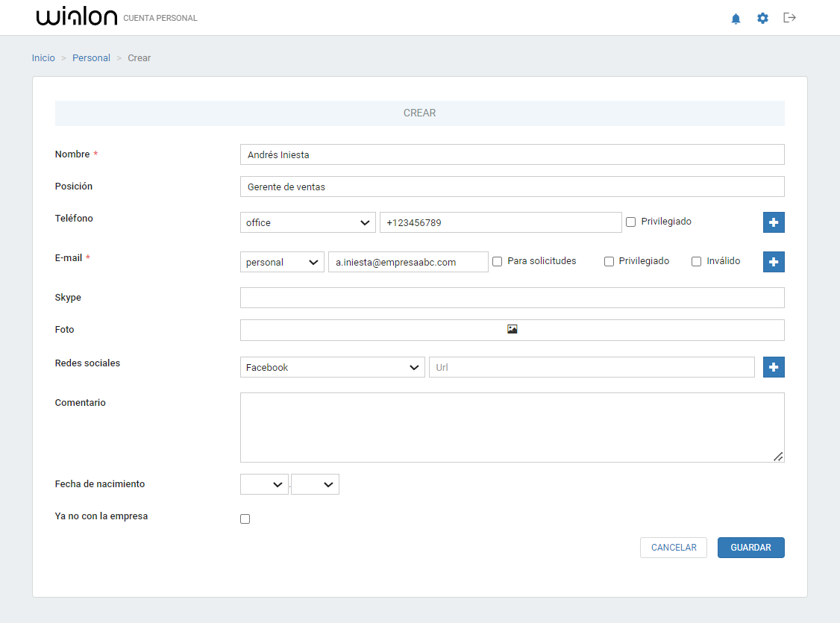Screen dimensions: 840x623
Task: Add social network with plus button
Action: (x=774, y=367)
